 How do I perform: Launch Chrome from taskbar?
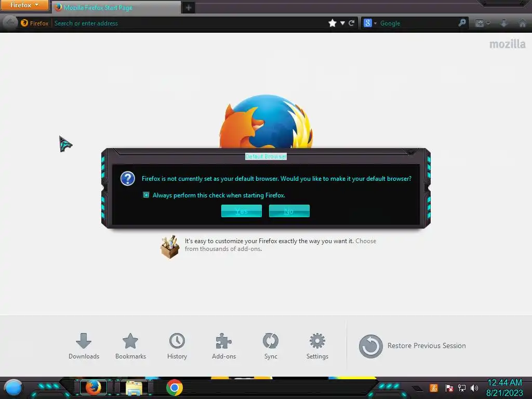[x=175, y=388]
